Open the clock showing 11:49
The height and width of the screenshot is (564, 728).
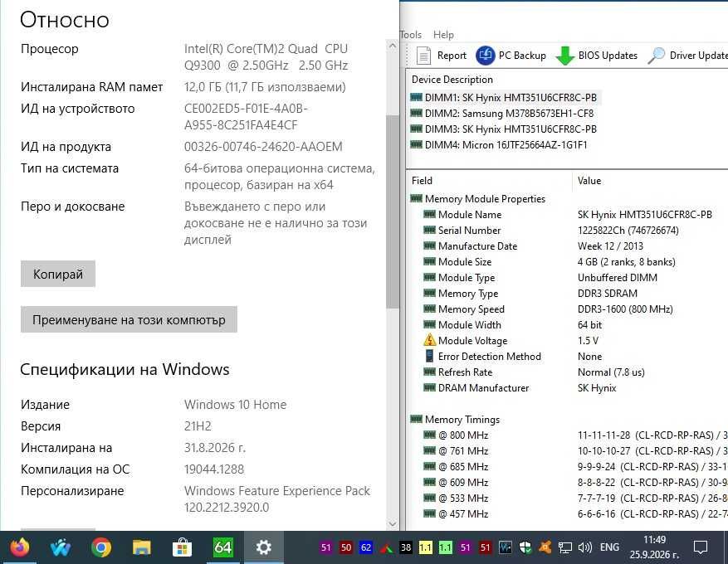click(x=654, y=540)
